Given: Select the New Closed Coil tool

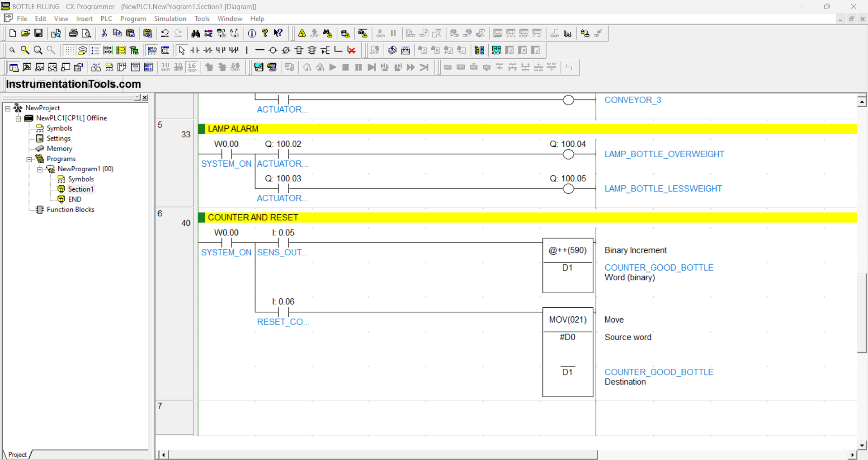Looking at the screenshot, I should 286,50.
